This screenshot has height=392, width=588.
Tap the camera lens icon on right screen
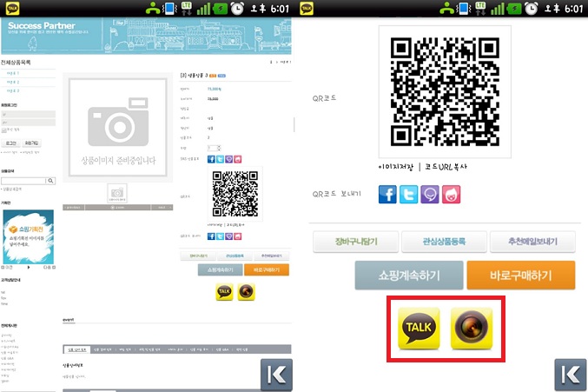pos(472,329)
